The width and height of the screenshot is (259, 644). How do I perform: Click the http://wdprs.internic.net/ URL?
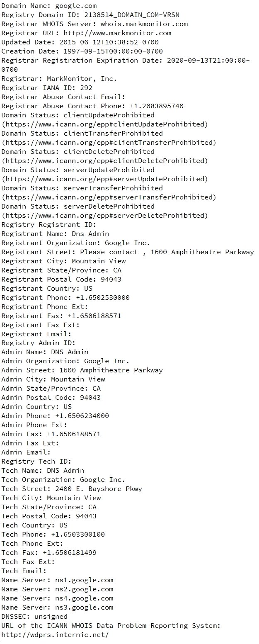pyautogui.click(x=55, y=635)
